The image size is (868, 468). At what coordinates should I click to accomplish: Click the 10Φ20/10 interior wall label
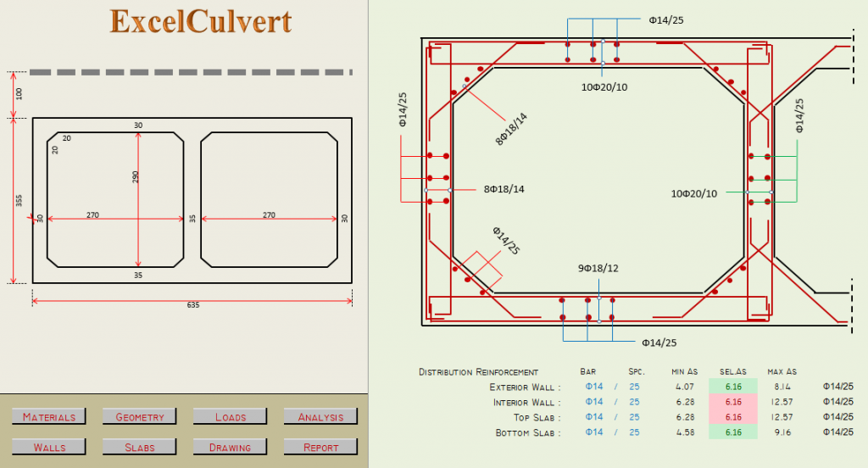pos(693,194)
